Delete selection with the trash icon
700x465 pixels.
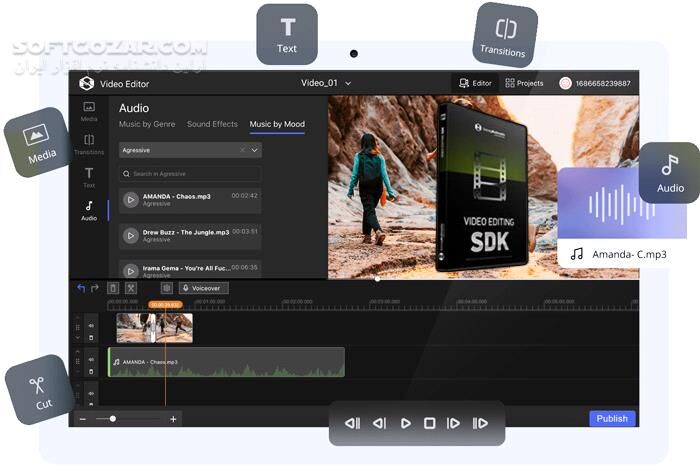(113, 288)
